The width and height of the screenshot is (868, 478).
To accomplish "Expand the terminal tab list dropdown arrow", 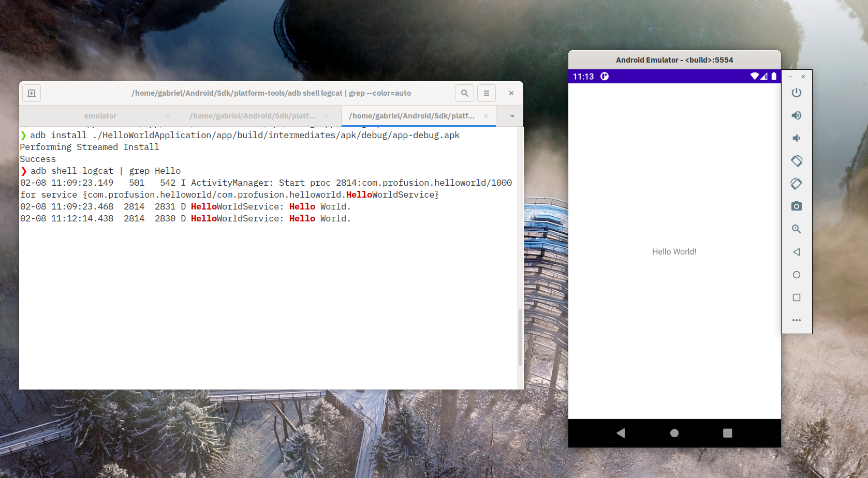I will pyautogui.click(x=512, y=116).
